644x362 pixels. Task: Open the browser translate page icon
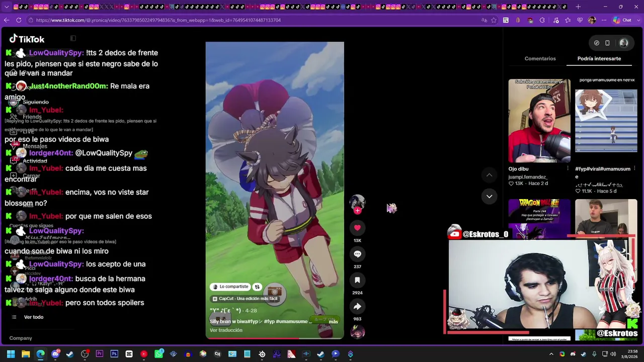tap(484, 20)
